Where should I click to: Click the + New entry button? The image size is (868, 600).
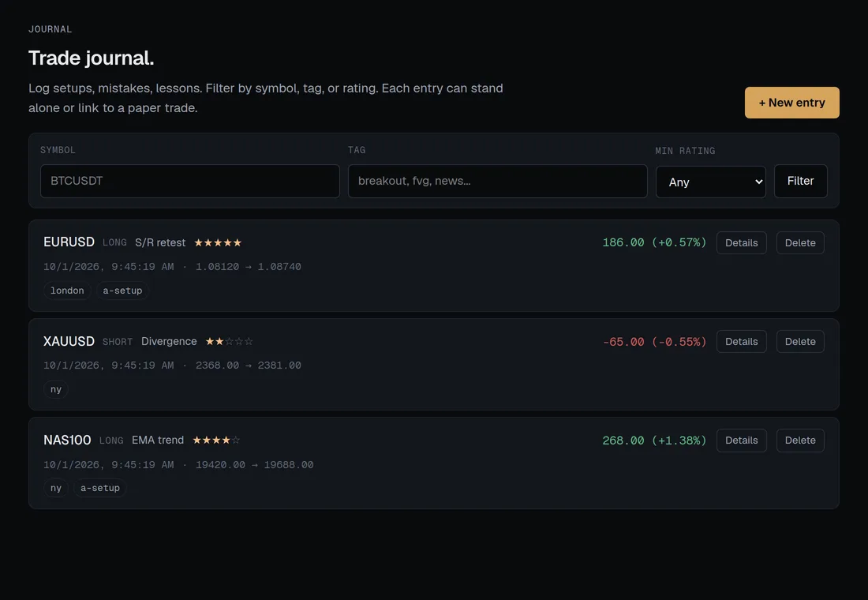coord(791,103)
